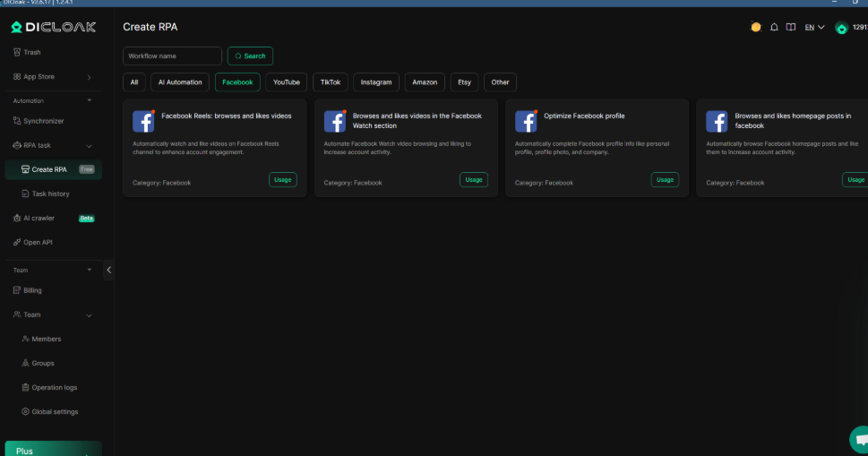The height and width of the screenshot is (456, 868).
Task: Click the Plus upgrade button
Action: pos(53,449)
